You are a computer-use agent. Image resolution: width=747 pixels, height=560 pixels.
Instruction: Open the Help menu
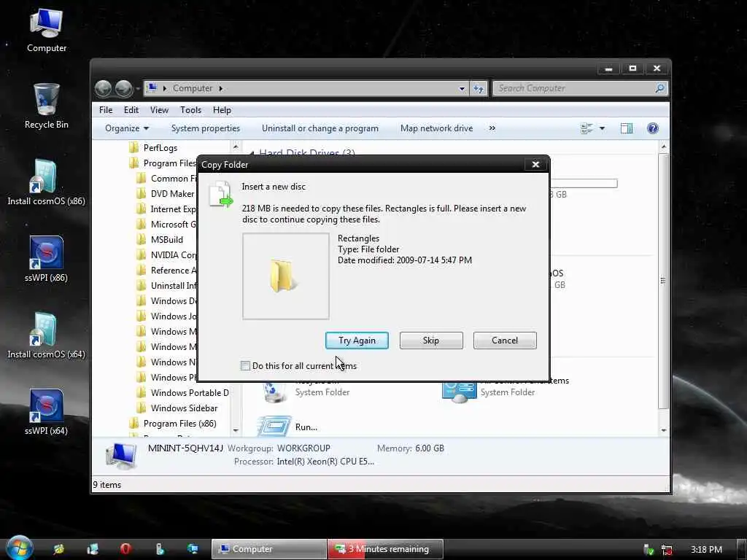(x=222, y=110)
